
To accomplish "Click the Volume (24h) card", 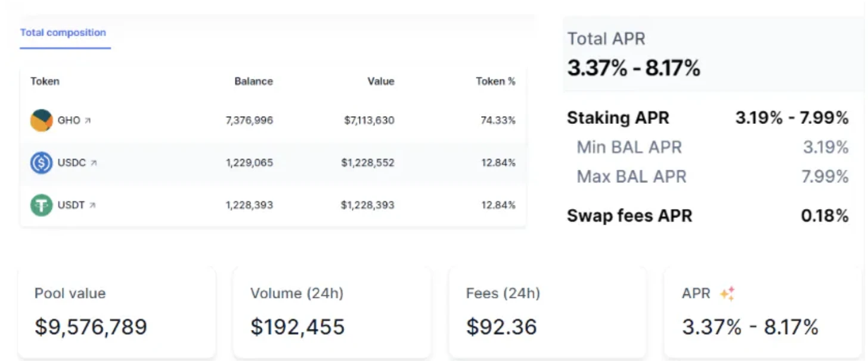I will coord(331,312).
